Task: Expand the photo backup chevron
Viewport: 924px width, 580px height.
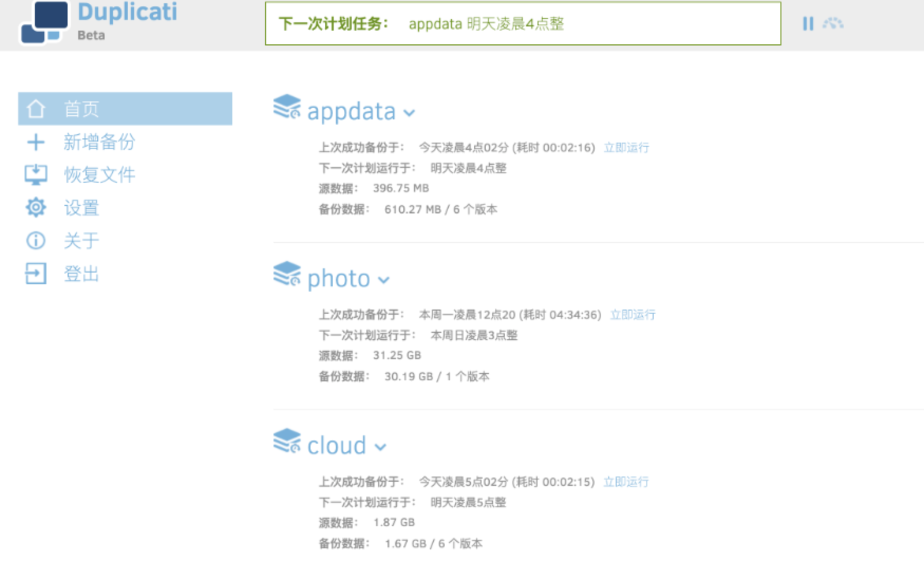Action: coord(384,279)
